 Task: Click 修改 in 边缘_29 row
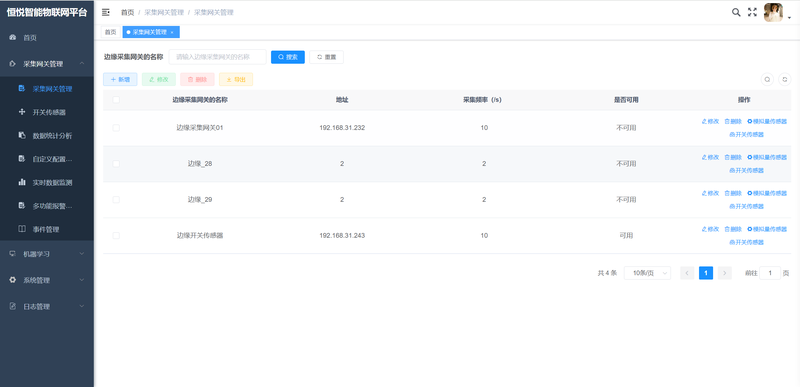[x=710, y=193]
